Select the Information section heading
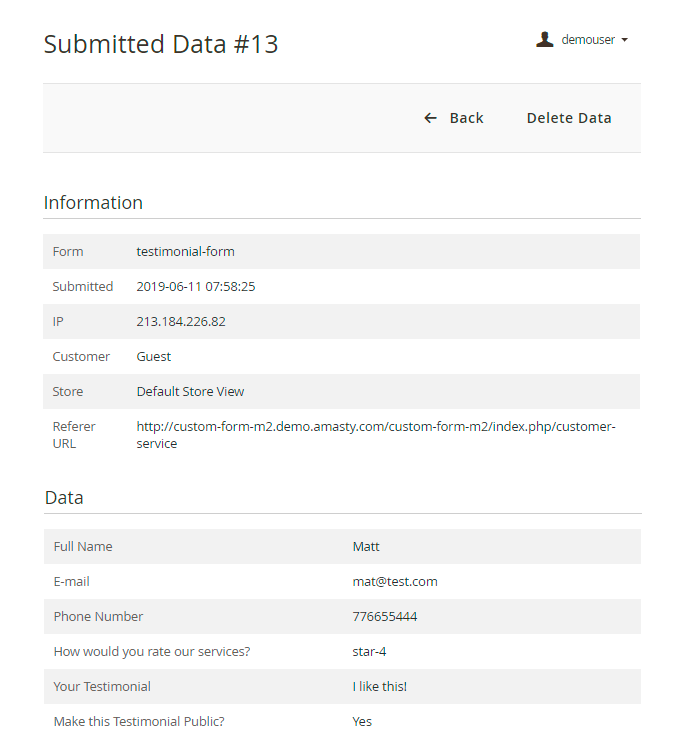684x749 pixels. (x=93, y=203)
